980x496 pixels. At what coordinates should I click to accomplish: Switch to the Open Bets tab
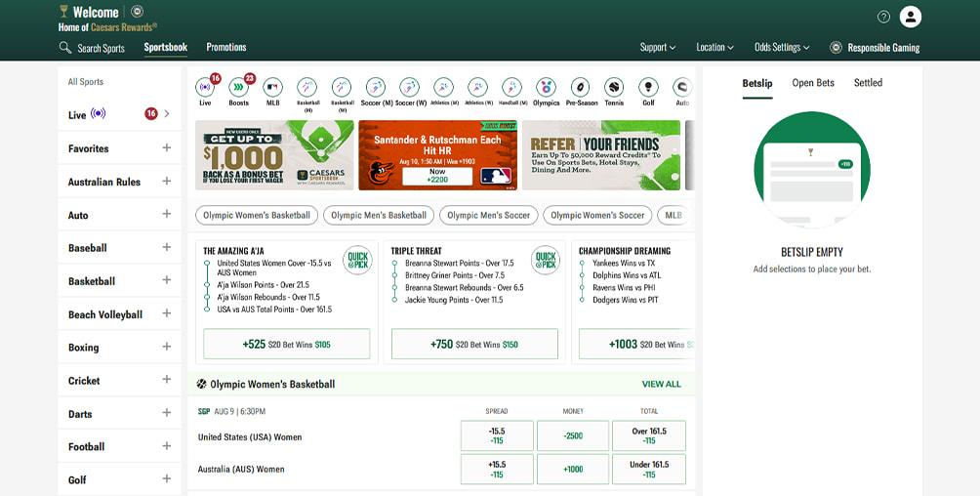click(813, 83)
